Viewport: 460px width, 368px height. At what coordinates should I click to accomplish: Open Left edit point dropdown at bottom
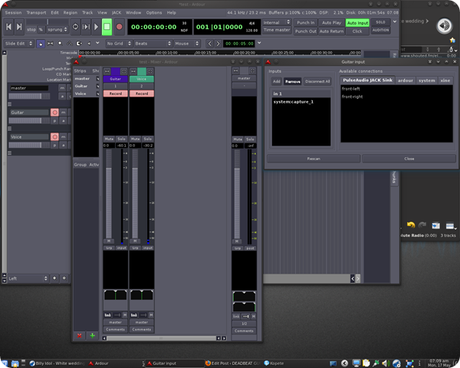(x=28, y=278)
